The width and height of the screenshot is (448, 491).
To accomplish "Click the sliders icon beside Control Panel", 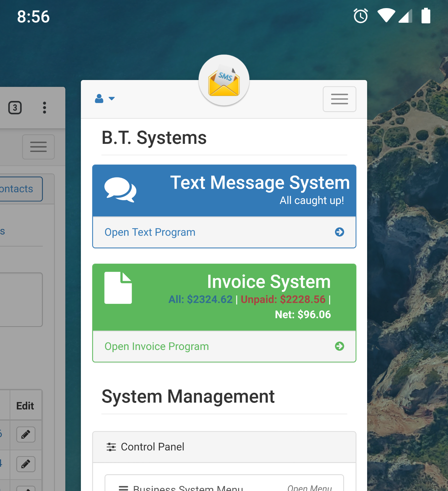I will tap(111, 447).
